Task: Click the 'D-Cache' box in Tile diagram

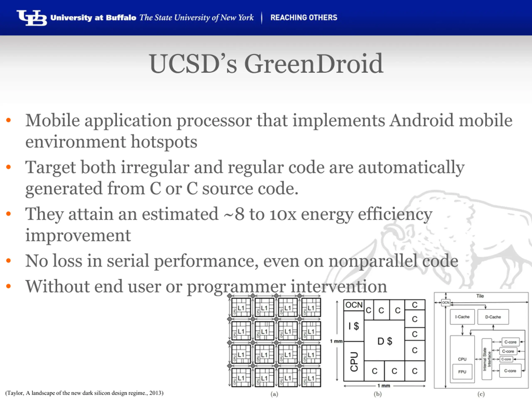Action: 493,317
